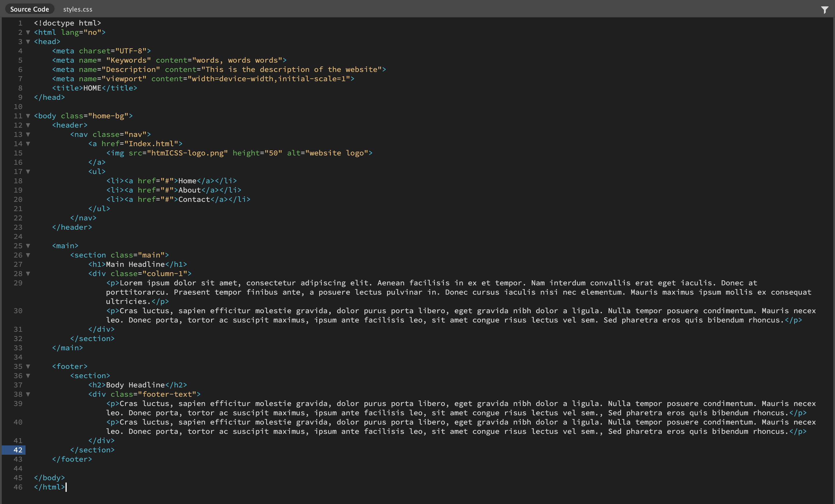Fold the column-1 div on line 28
Image resolution: width=835 pixels, height=504 pixels.
coord(28,274)
